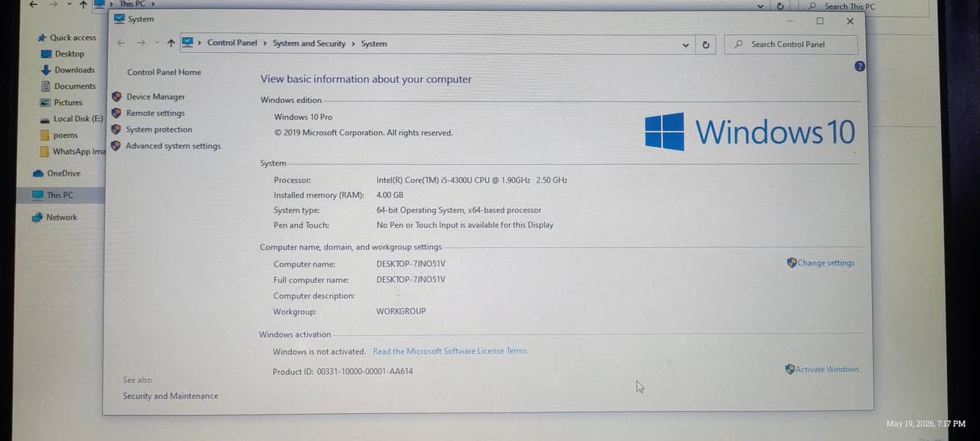
Task: Click the shield icon beside Activate Windows
Action: pos(790,370)
